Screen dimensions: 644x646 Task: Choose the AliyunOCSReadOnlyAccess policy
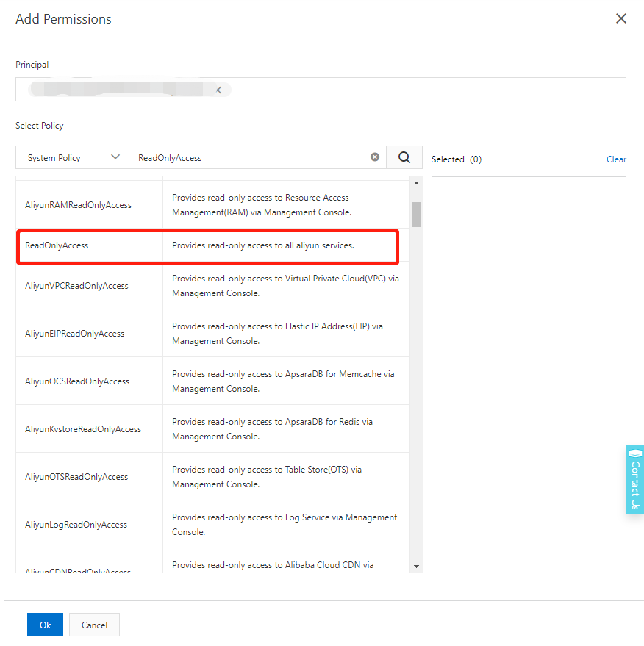(77, 381)
